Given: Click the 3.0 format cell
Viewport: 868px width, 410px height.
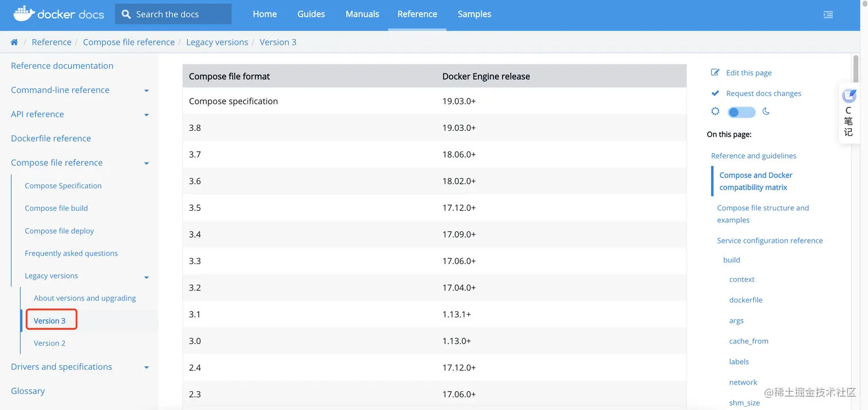Looking at the screenshot, I should [195, 341].
